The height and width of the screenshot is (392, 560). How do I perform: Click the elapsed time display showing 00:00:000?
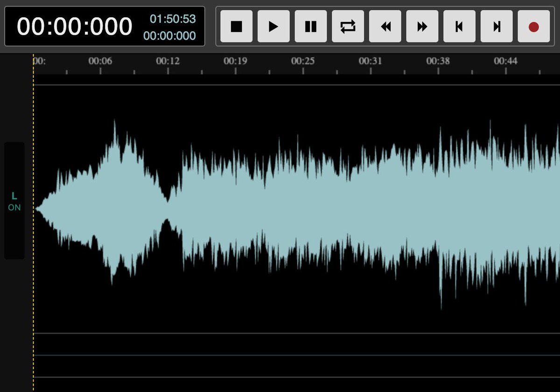(75, 26)
